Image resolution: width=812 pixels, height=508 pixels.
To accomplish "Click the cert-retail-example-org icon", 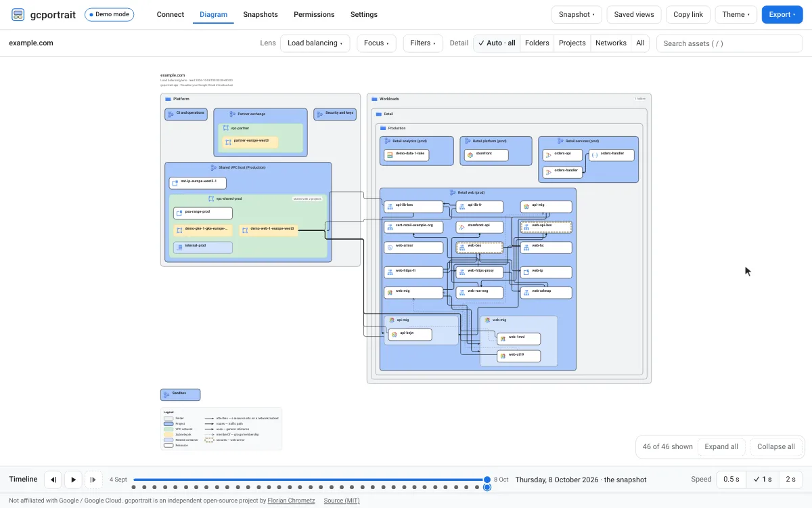I will 390,226.
